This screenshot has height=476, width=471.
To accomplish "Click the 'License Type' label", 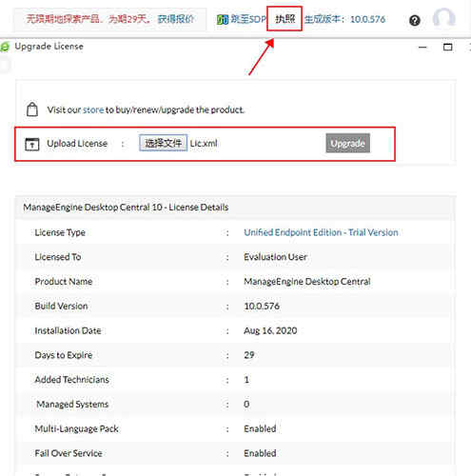I will pyautogui.click(x=60, y=232).
